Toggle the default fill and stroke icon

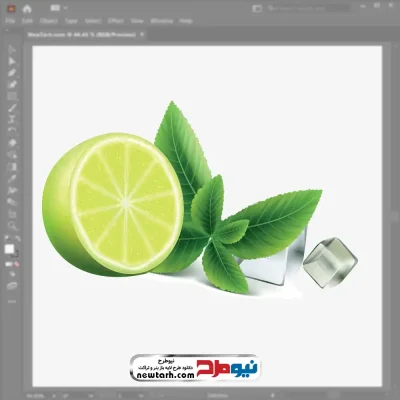pos(6,239)
